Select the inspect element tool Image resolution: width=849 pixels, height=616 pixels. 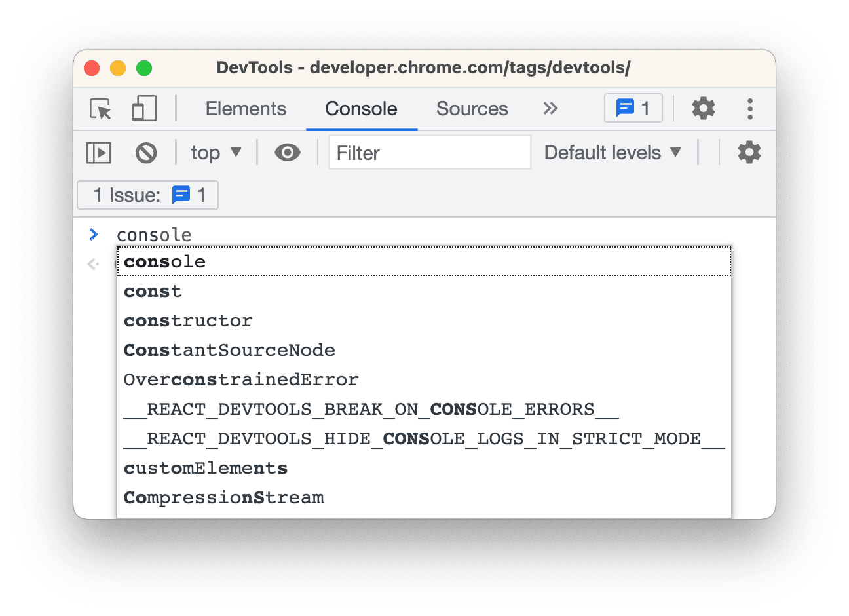click(100, 109)
